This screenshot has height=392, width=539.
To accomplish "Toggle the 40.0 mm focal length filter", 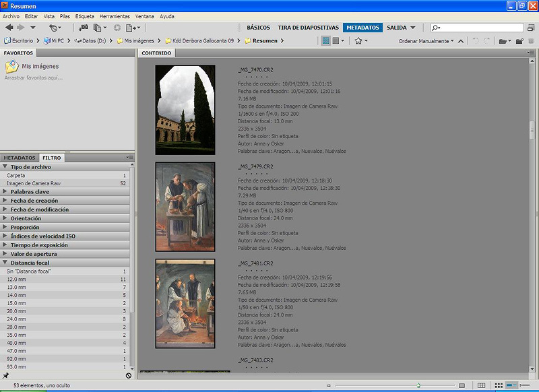I will [65, 343].
